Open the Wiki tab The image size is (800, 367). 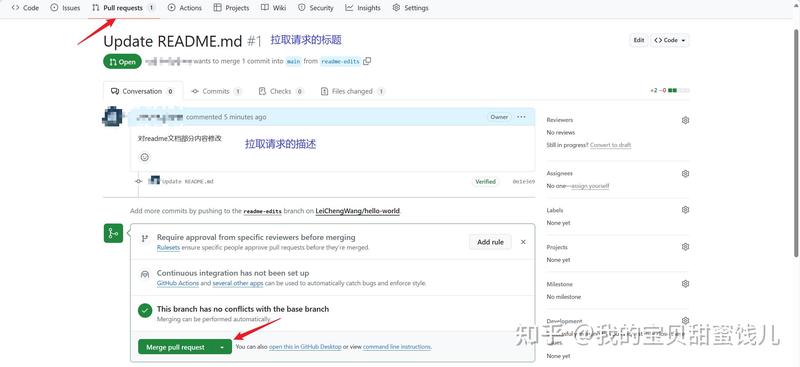tap(273, 8)
